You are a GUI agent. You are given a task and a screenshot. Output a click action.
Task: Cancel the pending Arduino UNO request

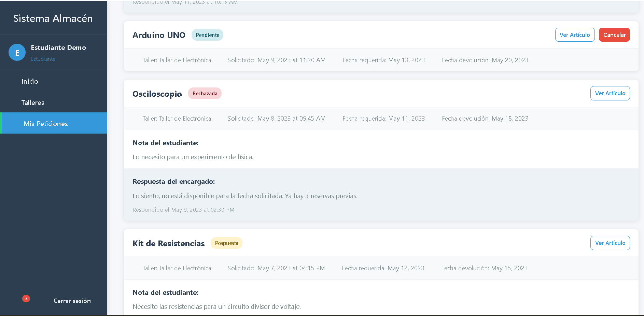(614, 35)
